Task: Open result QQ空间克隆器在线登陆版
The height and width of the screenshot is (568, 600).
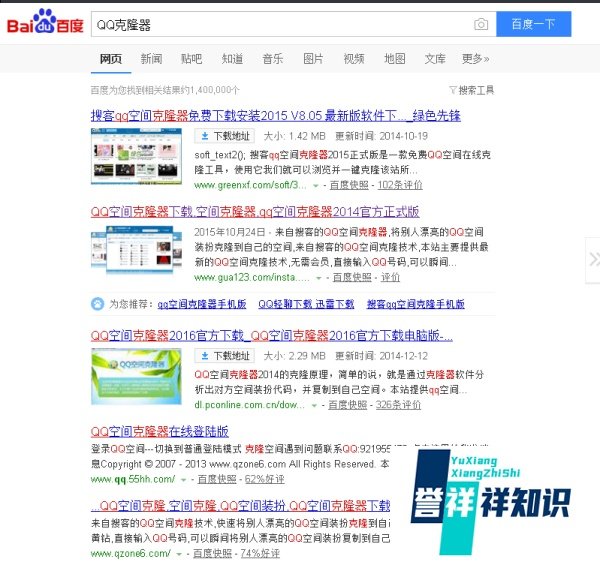Action: [160, 432]
